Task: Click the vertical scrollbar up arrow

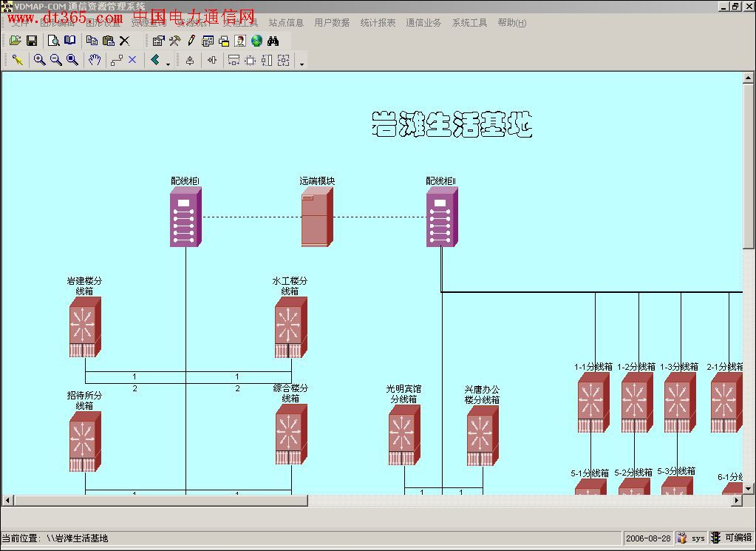Action: coord(749,78)
